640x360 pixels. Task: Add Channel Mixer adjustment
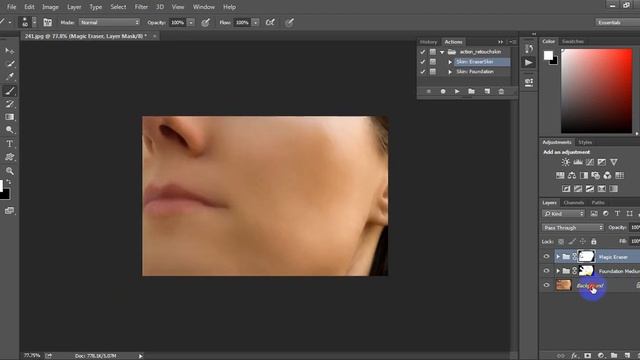point(607,176)
